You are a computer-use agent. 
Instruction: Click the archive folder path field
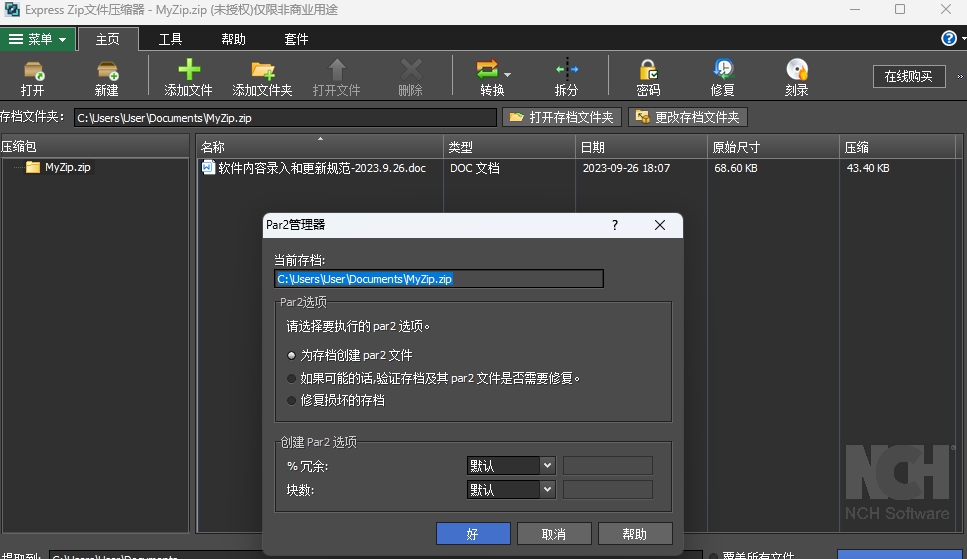(285, 118)
